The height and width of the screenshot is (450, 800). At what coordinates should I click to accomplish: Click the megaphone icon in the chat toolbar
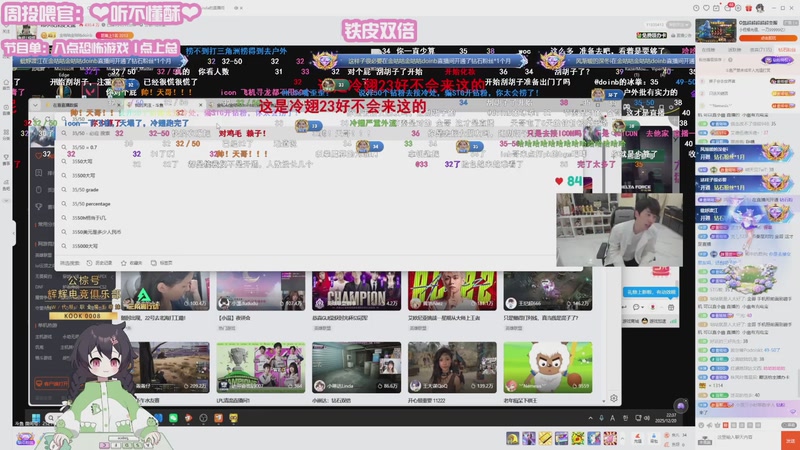pyautogui.click(x=710, y=426)
